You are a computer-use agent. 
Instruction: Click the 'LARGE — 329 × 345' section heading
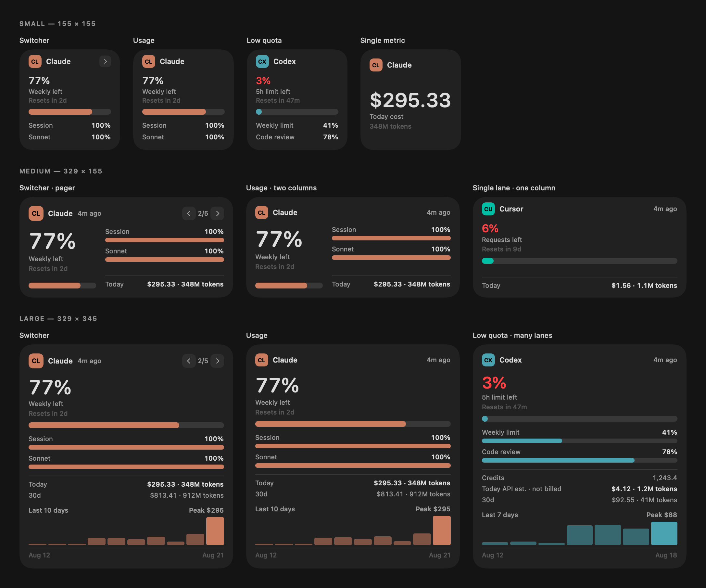pyautogui.click(x=58, y=319)
